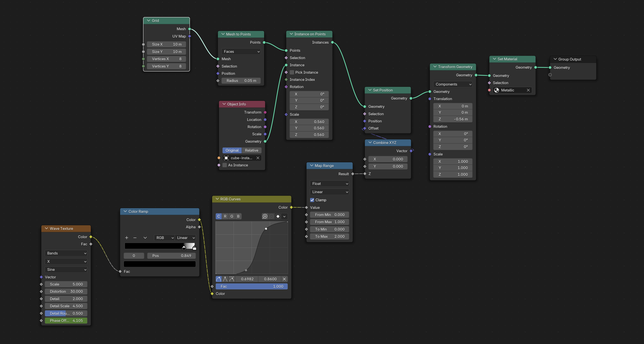Image resolution: width=644 pixels, height=344 pixels.
Task: Edit Translation Z -0.56 m field
Action: (453, 119)
